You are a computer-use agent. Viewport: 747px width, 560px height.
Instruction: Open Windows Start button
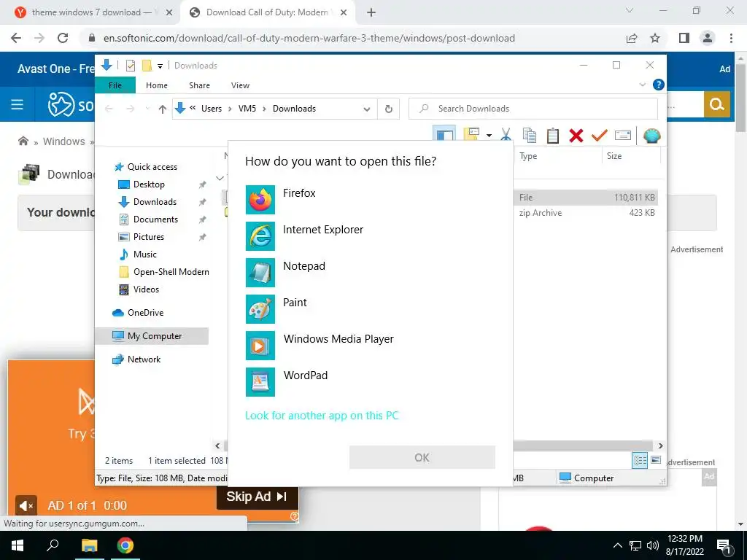(x=18, y=545)
